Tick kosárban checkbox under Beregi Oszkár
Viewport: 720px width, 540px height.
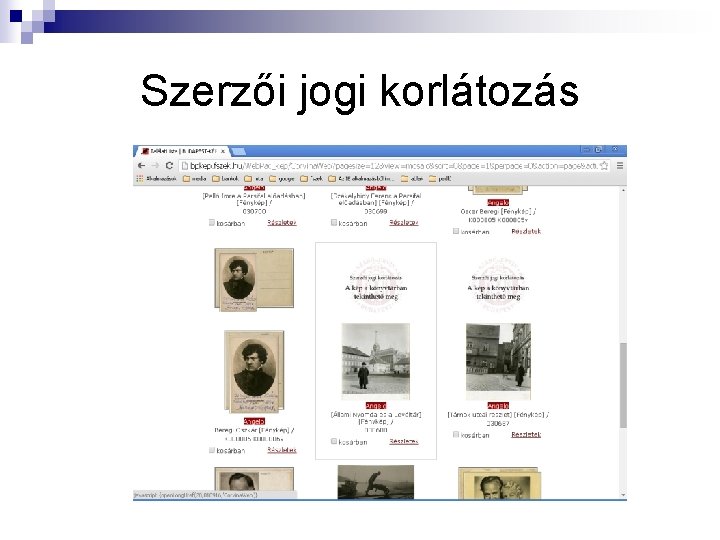click(x=212, y=450)
